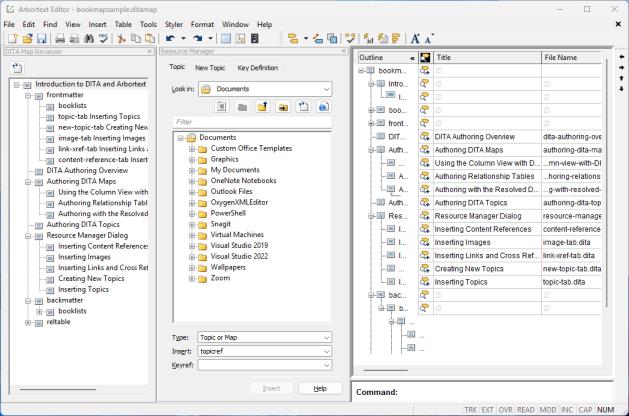Click the File Name column header
Image resolution: width=629 pixels, height=416 pixels.
[x=572, y=58]
